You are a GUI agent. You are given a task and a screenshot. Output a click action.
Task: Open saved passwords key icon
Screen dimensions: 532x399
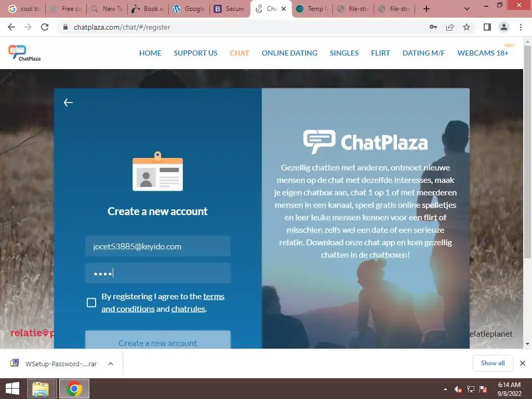click(433, 27)
